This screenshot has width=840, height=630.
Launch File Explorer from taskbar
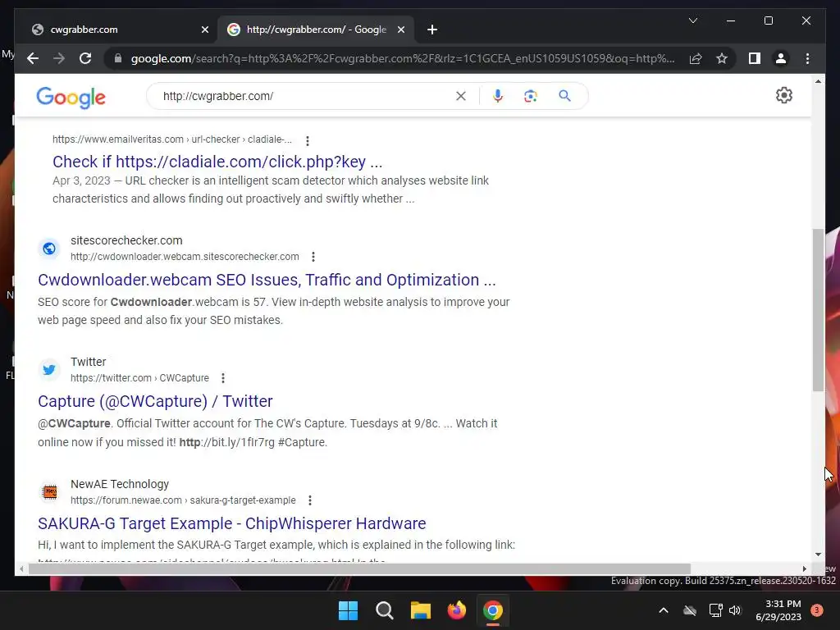point(421,610)
